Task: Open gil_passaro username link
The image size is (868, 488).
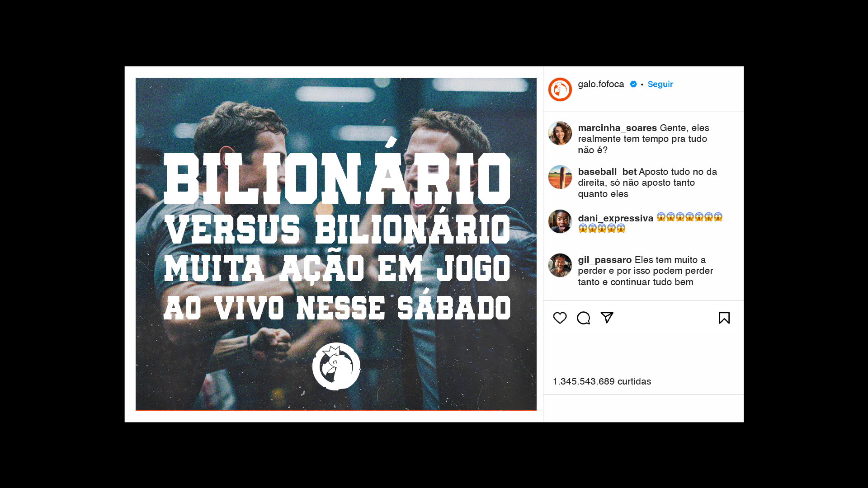Action: pyautogui.click(x=604, y=260)
